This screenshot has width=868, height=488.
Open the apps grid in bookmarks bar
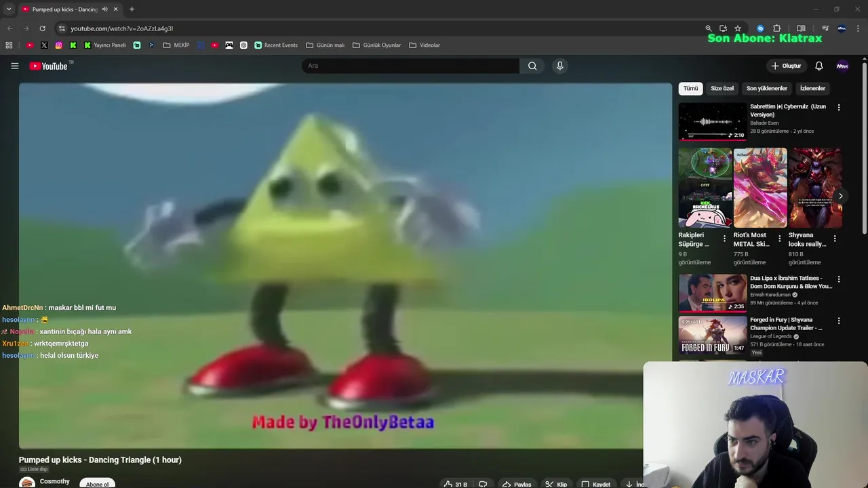9,45
